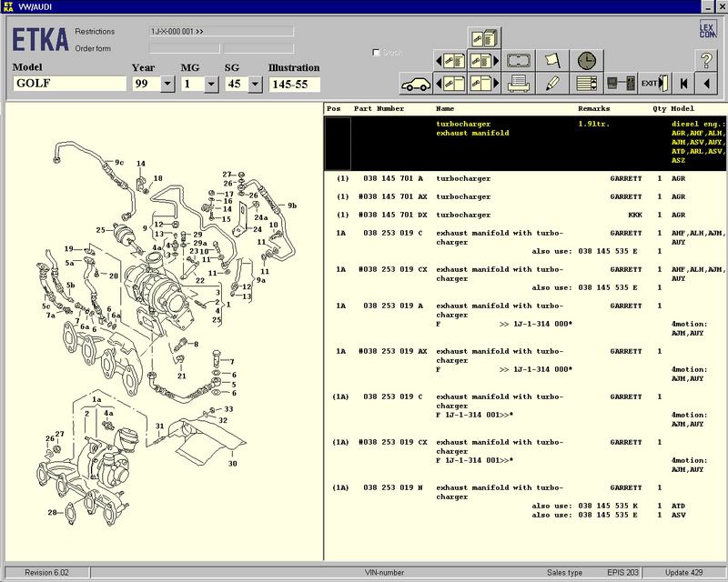Screen dimensions: 728x582
Task: Open help with question mark button
Action: point(706,60)
